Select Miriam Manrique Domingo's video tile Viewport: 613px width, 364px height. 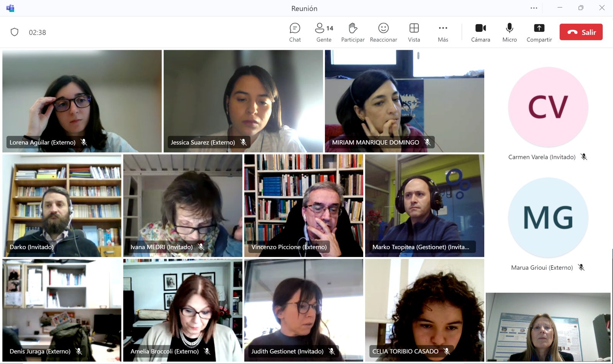(405, 101)
